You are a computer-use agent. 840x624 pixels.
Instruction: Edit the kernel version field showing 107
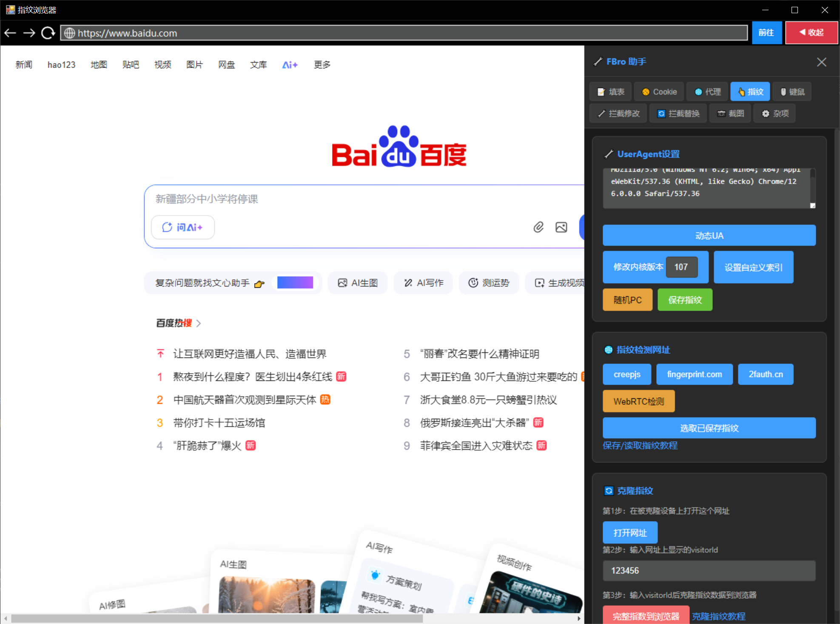681,267
